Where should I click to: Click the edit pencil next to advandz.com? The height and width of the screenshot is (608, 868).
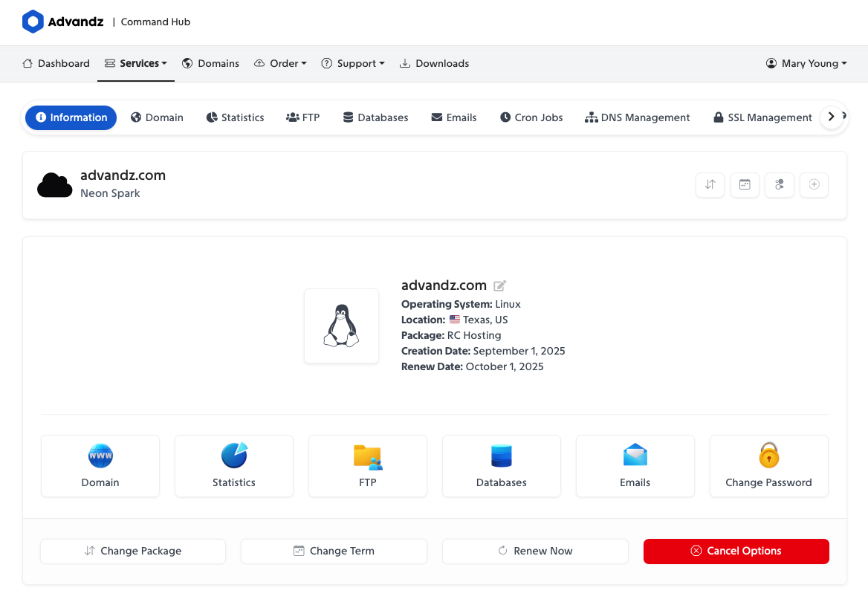coord(500,285)
